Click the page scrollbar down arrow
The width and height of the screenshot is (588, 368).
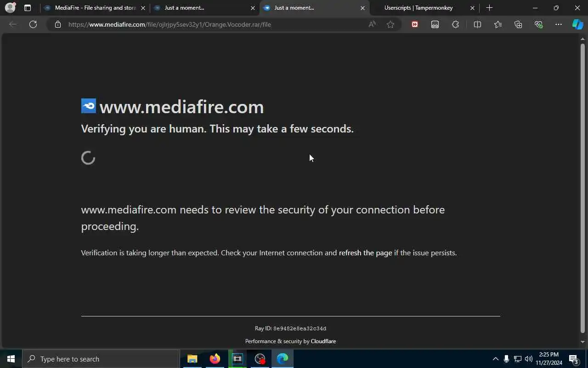(x=582, y=342)
